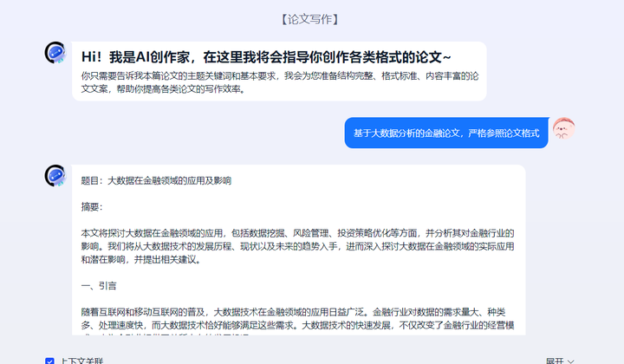The height and width of the screenshot is (364, 624).
Task: Click the 一、引言 section heading
Action: [99, 285]
